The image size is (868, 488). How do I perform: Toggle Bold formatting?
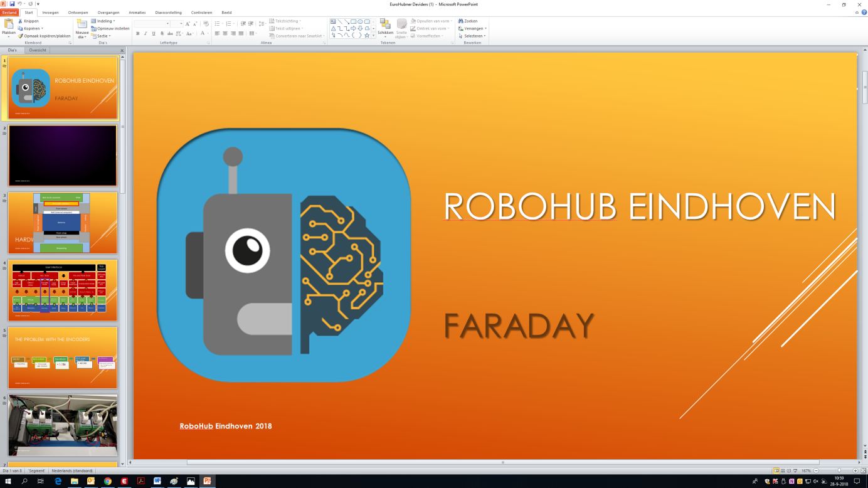(138, 33)
